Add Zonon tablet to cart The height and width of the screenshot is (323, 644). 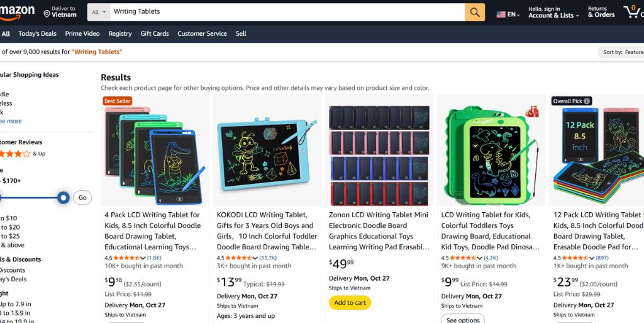350,303
